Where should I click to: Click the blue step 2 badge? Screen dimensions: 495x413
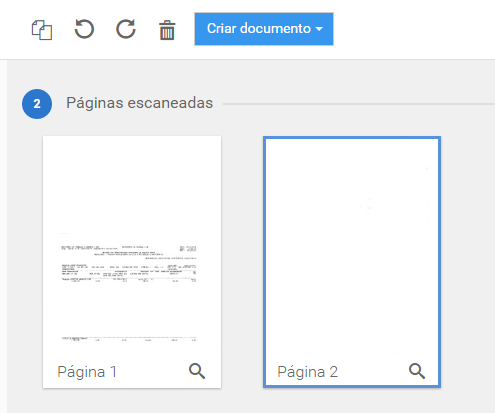[37, 104]
